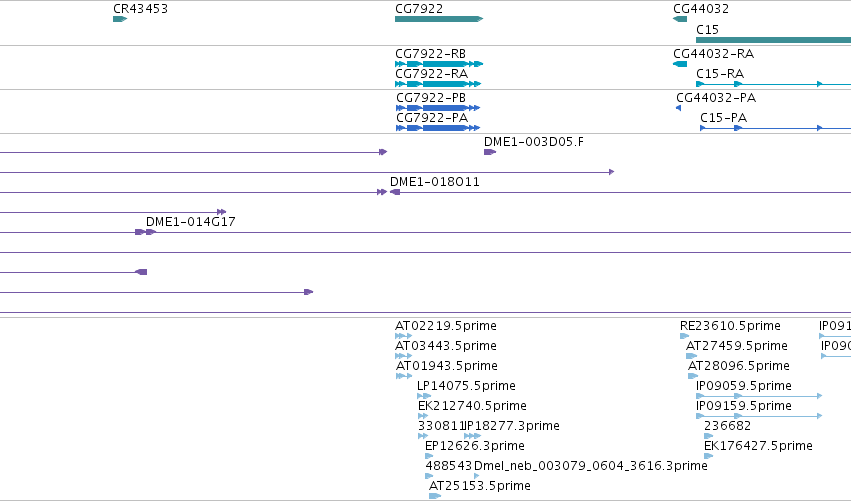Select Dmel_neb_003079_0604_3616.3prime feature
This screenshot has width=851, height=501.
click(x=477, y=477)
